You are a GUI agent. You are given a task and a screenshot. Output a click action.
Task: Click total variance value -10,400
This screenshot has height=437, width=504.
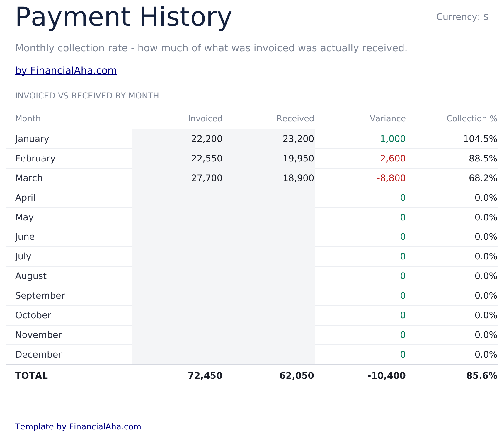point(386,376)
